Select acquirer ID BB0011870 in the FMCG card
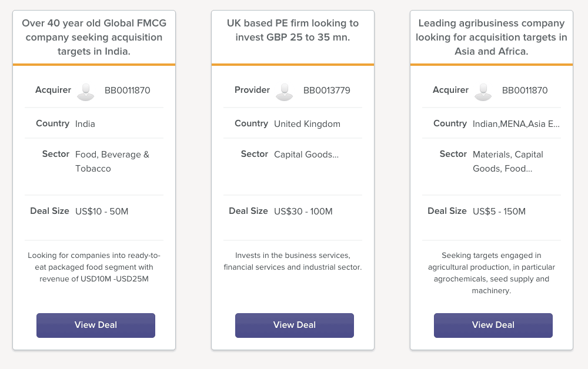Screen dimensions: 588x369 click(128, 90)
